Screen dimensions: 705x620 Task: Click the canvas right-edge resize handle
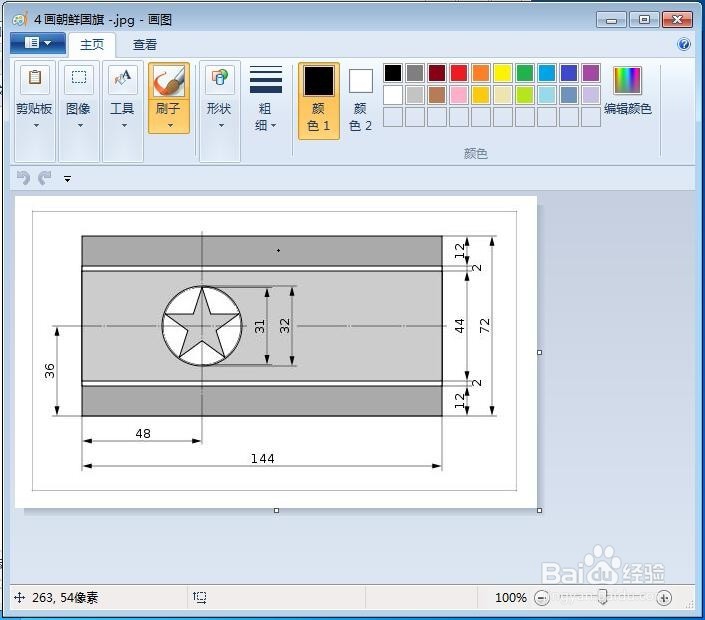coord(540,352)
